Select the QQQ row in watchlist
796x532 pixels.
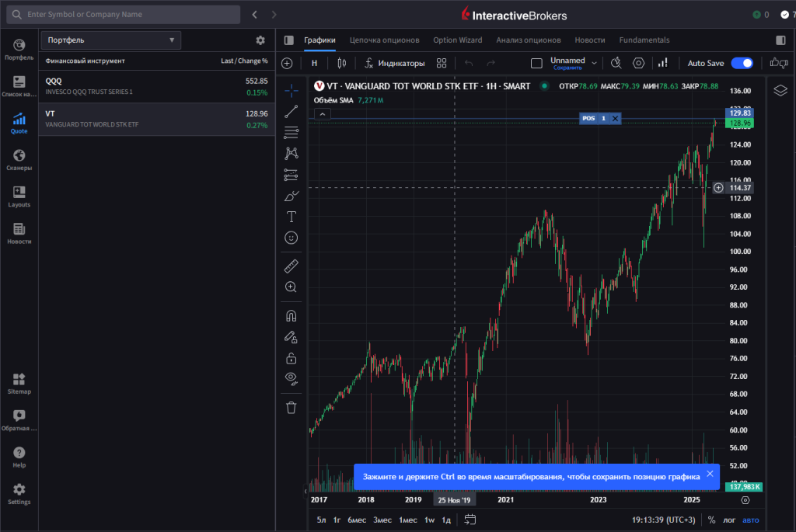156,86
